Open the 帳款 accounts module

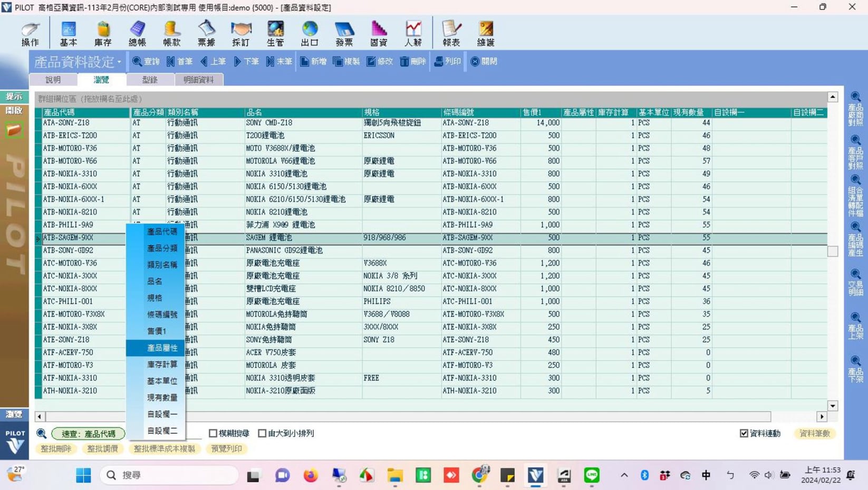click(x=172, y=34)
